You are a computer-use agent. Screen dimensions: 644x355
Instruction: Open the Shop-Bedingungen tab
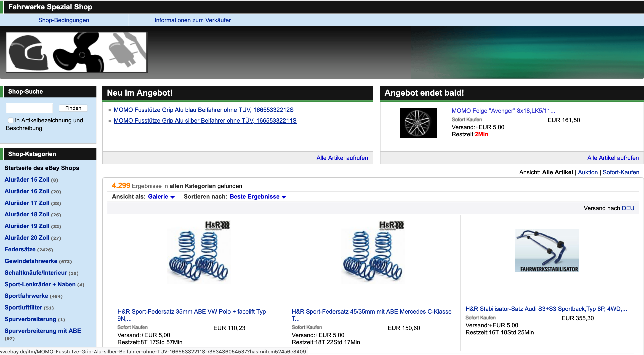(64, 20)
